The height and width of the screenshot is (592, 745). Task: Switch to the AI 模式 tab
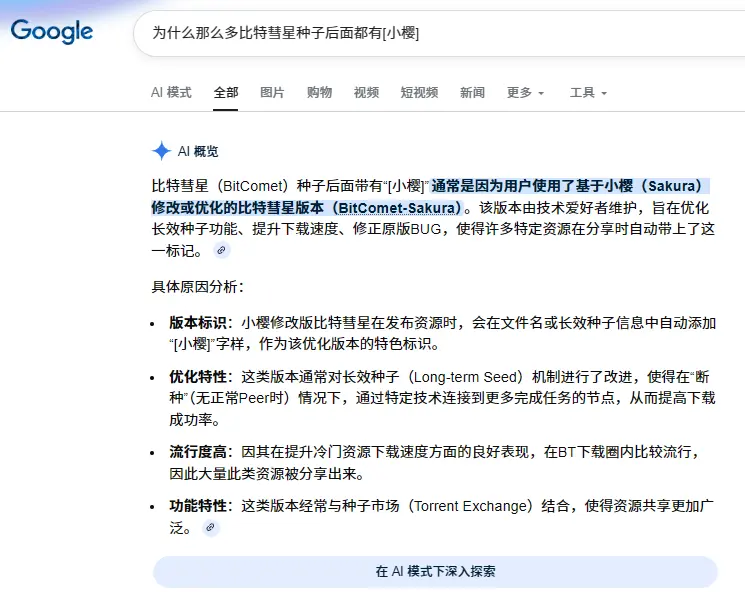[x=171, y=93]
